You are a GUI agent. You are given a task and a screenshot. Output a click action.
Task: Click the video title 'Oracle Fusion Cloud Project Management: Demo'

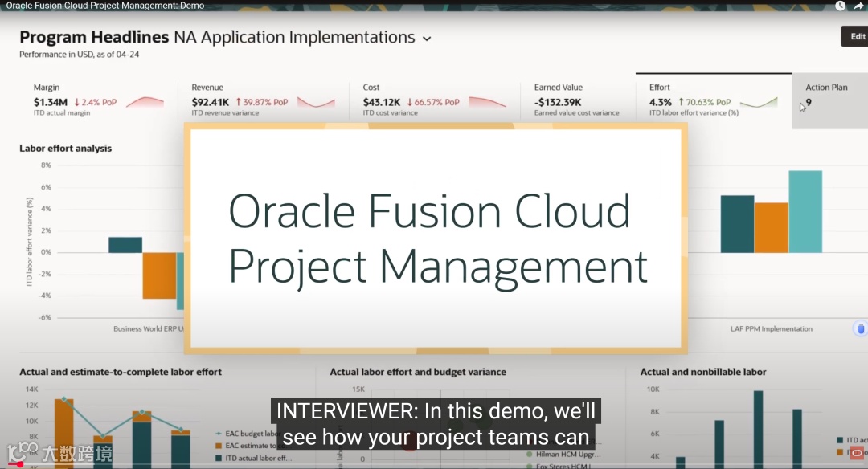click(105, 6)
